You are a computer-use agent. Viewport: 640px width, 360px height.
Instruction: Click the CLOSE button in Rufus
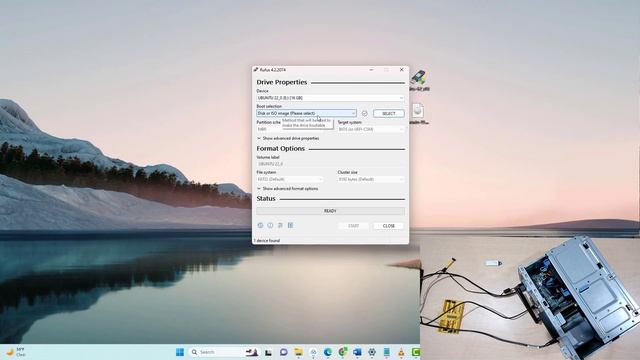(389, 226)
